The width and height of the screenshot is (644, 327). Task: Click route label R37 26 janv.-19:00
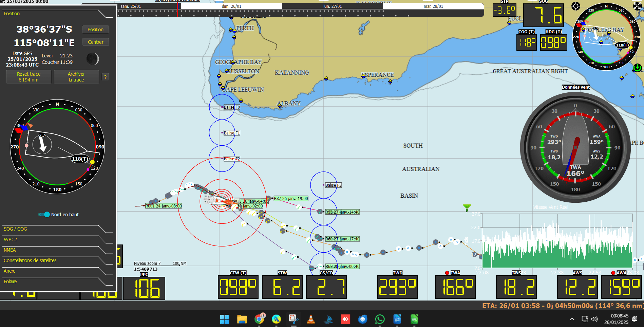pos(291,198)
